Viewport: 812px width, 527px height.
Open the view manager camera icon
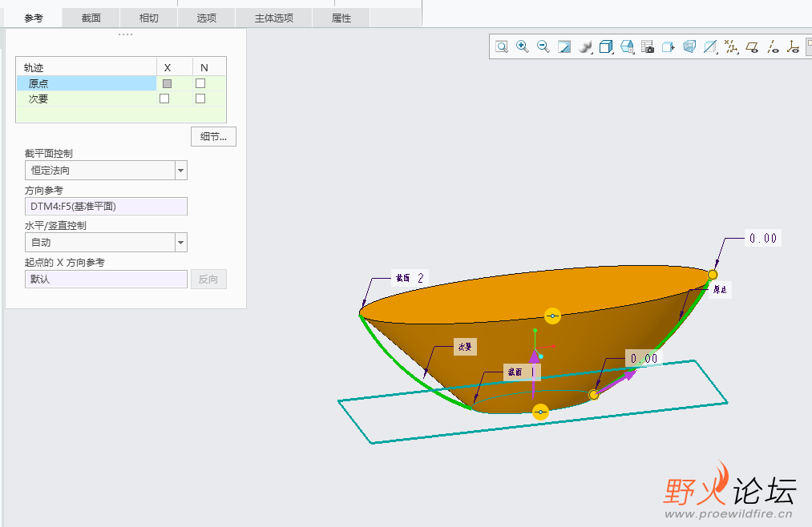click(x=648, y=47)
